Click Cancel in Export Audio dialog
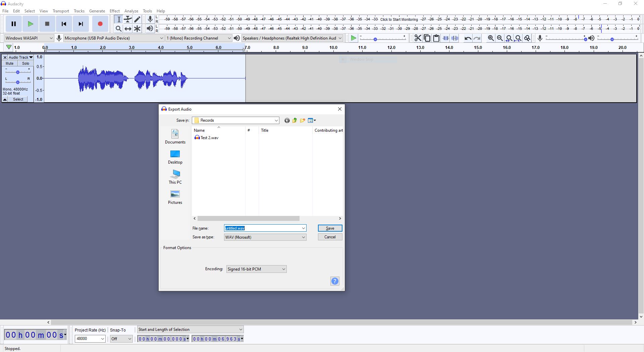644x352 pixels. (330, 237)
